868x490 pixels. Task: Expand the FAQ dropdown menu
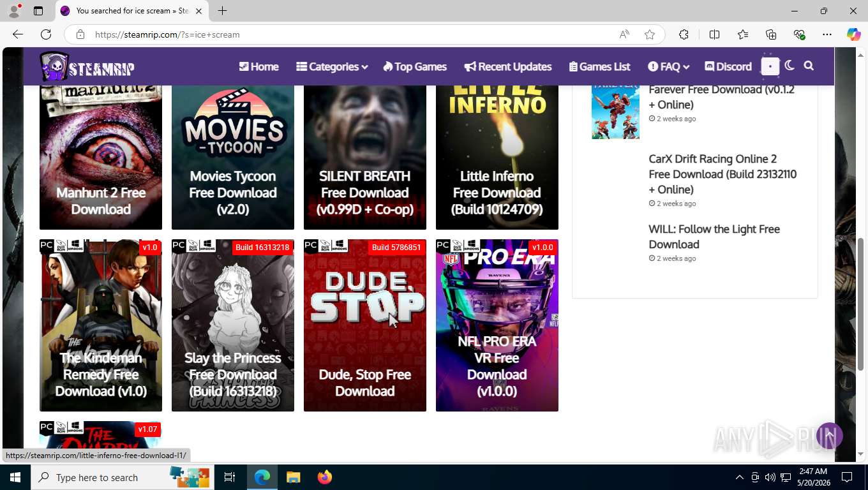pos(669,66)
